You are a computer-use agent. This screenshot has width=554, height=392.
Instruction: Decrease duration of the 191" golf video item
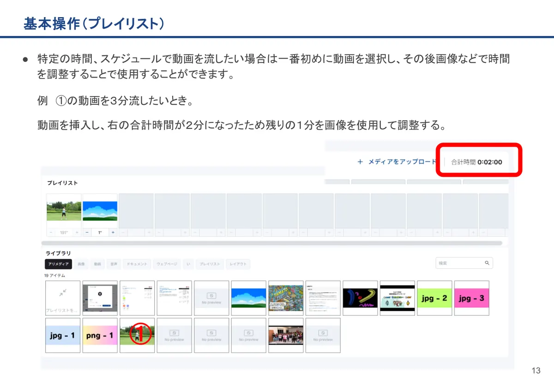point(51,232)
